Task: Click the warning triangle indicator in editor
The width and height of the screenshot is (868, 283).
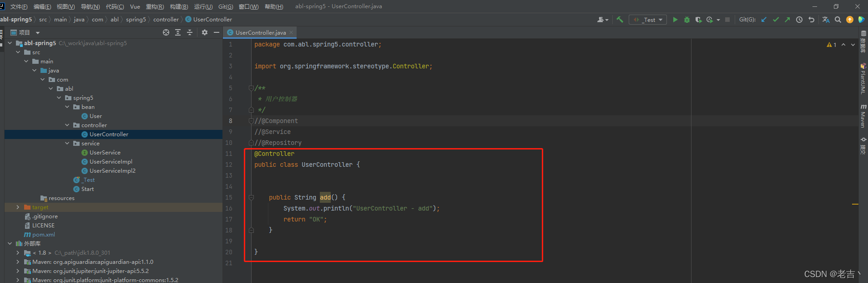Action: pos(829,45)
